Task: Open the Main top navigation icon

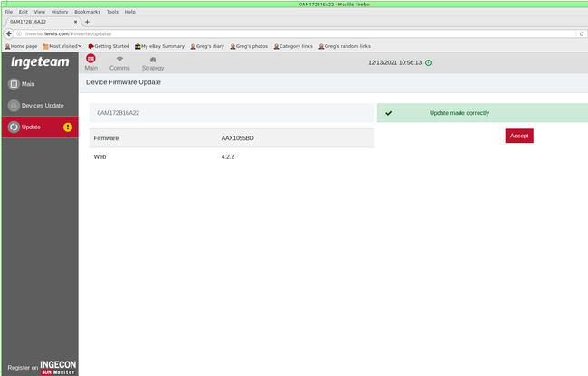Action: (91, 59)
